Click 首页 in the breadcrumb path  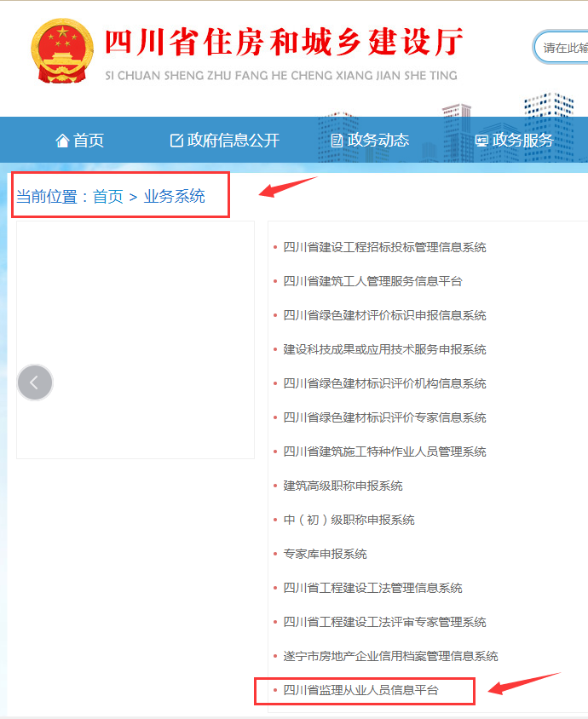tap(107, 197)
